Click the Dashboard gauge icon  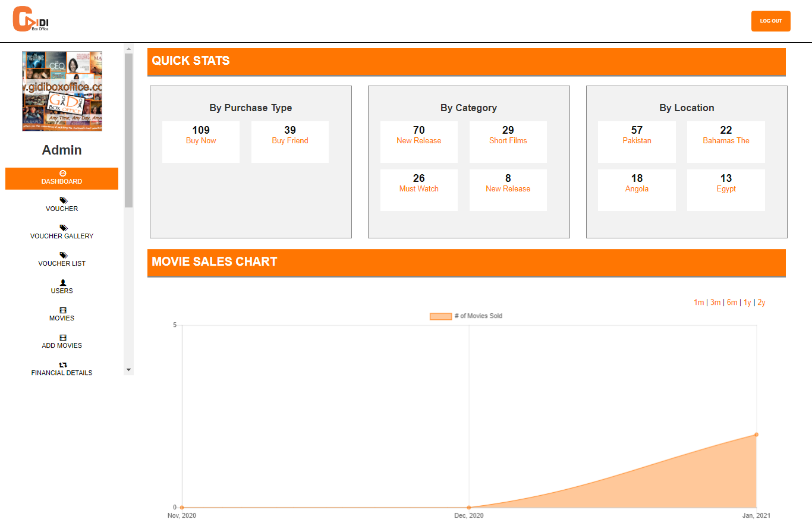tap(63, 173)
